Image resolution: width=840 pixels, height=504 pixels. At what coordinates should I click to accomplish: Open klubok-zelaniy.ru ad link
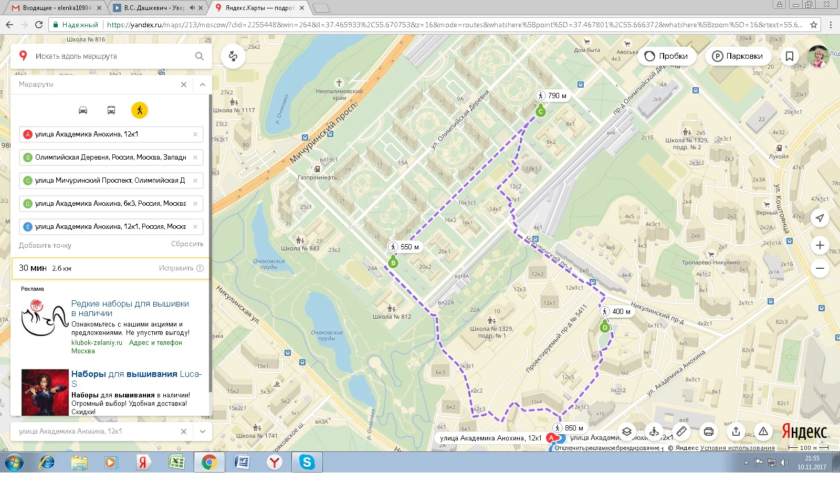(x=97, y=343)
